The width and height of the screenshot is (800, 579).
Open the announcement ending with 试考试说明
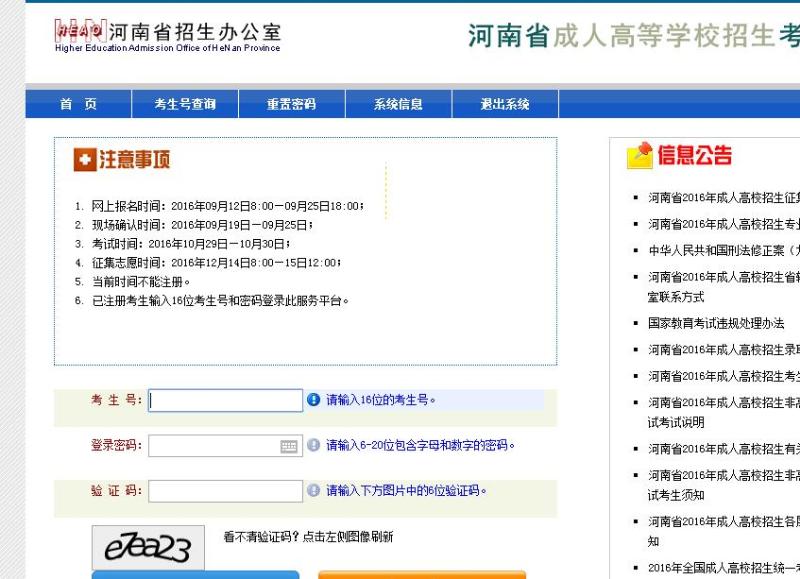click(x=724, y=412)
